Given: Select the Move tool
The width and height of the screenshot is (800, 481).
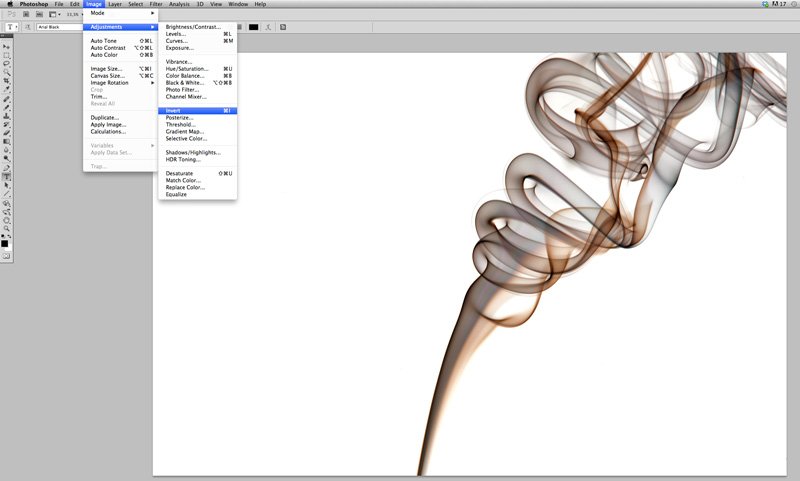Looking at the screenshot, I should coord(6,46).
